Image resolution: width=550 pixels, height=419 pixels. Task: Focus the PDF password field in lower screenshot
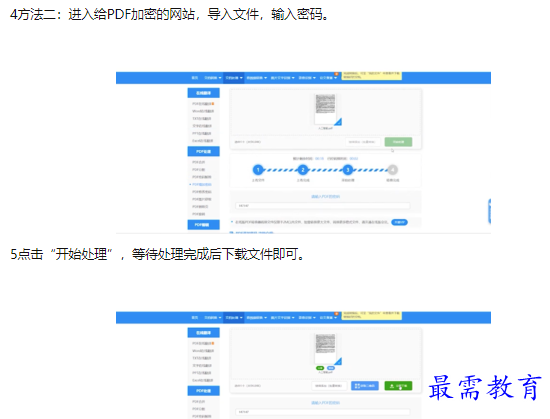[323, 412]
